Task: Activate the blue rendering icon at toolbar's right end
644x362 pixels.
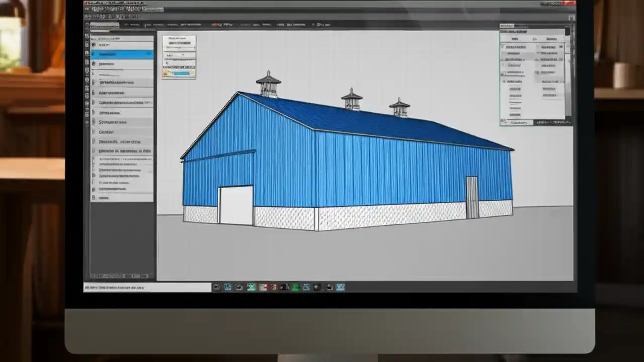Action: (x=341, y=287)
